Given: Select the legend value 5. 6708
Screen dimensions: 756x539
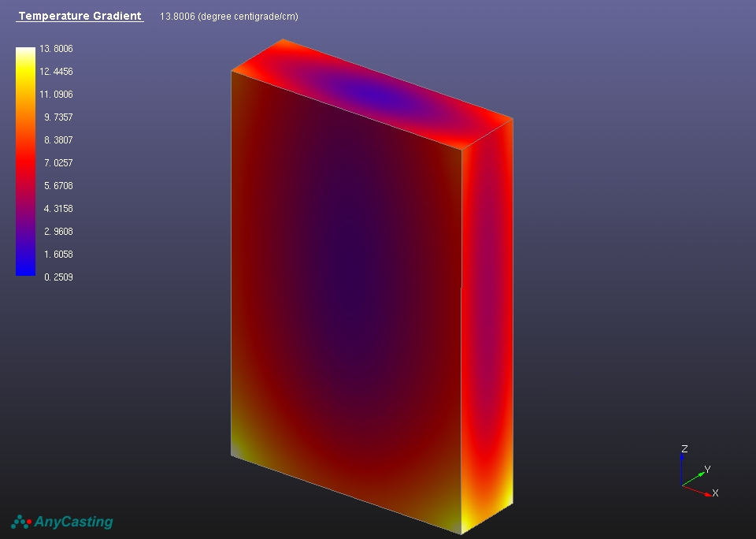Looking at the screenshot, I should click(58, 186).
